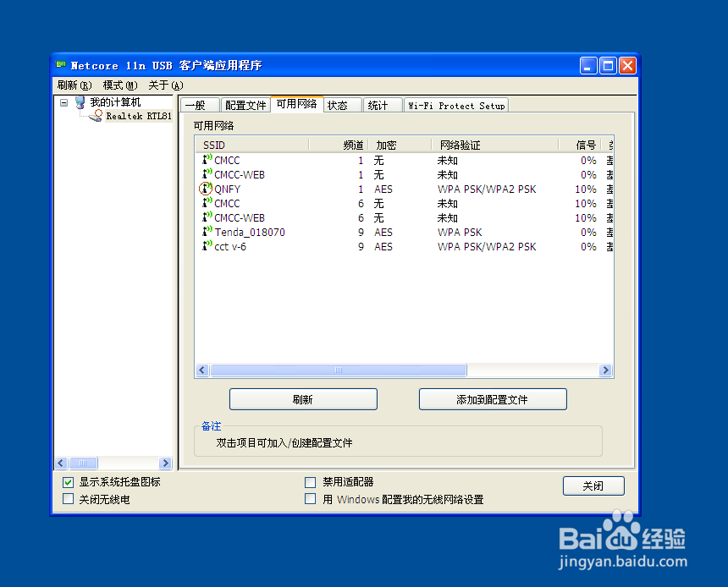Click signal icon next to QNFY
Image resolution: width=728 pixels, height=587 pixels.
point(207,189)
